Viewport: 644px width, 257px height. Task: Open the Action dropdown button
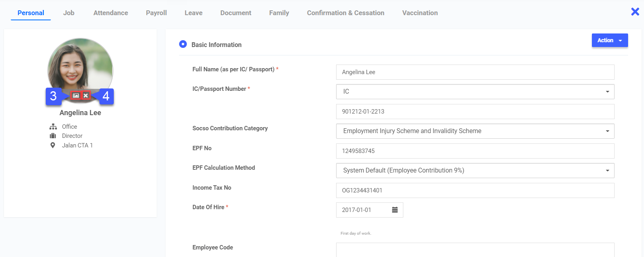(609, 40)
